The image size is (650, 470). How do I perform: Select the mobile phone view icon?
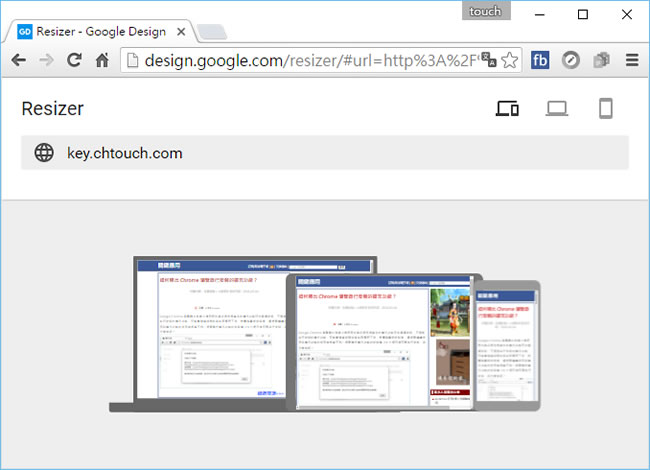coord(605,109)
